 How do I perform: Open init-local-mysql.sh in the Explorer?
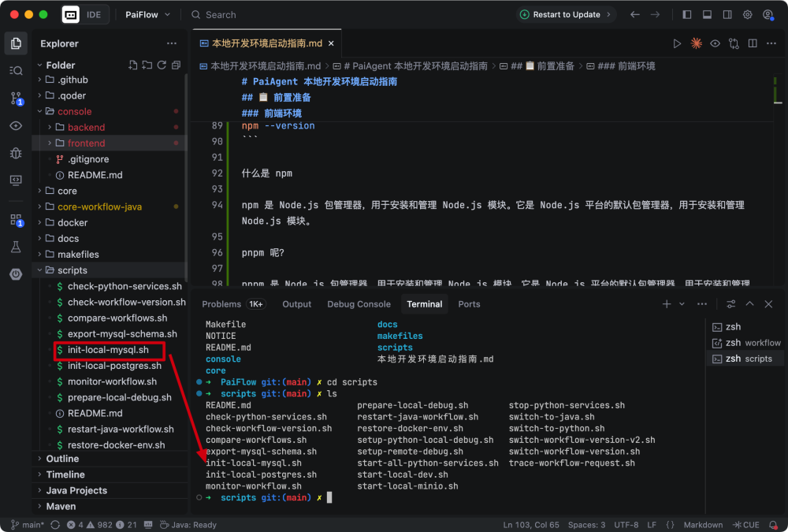[x=108, y=350]
